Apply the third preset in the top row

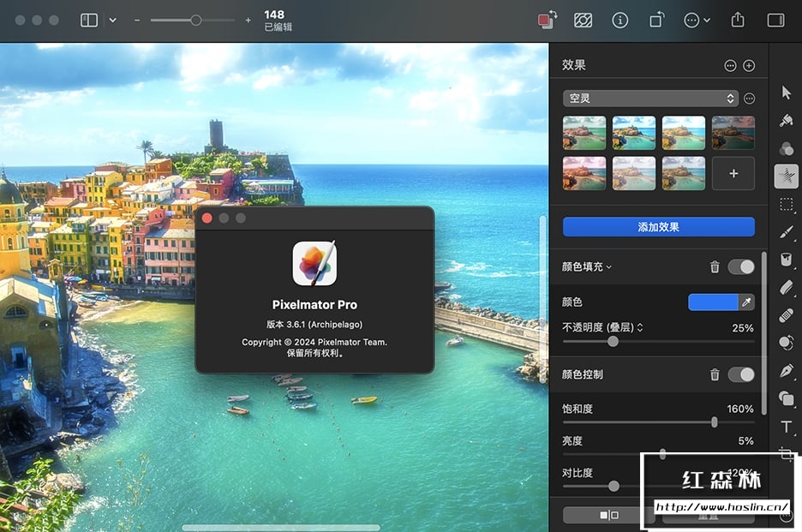tap(684, 133)
